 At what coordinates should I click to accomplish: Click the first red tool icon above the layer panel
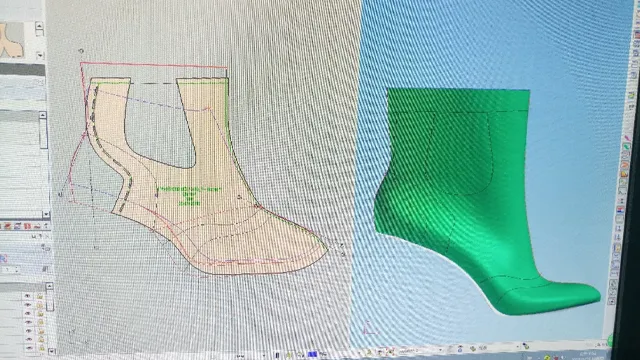[x=8, y=226]
